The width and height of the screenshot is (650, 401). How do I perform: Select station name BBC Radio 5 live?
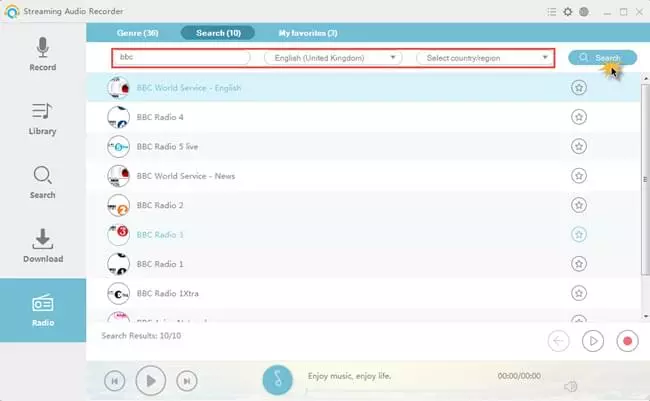167,147
